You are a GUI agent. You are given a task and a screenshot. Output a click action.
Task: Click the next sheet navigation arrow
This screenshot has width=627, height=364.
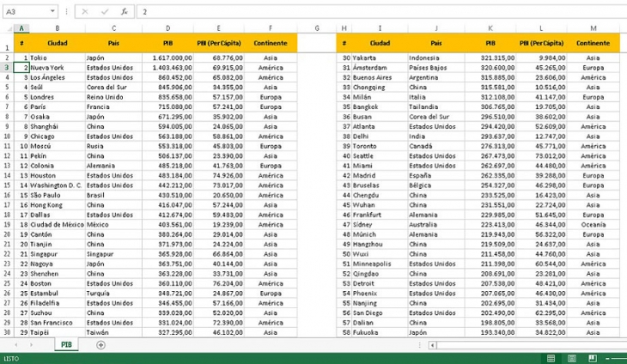click(x=31, y=345)
